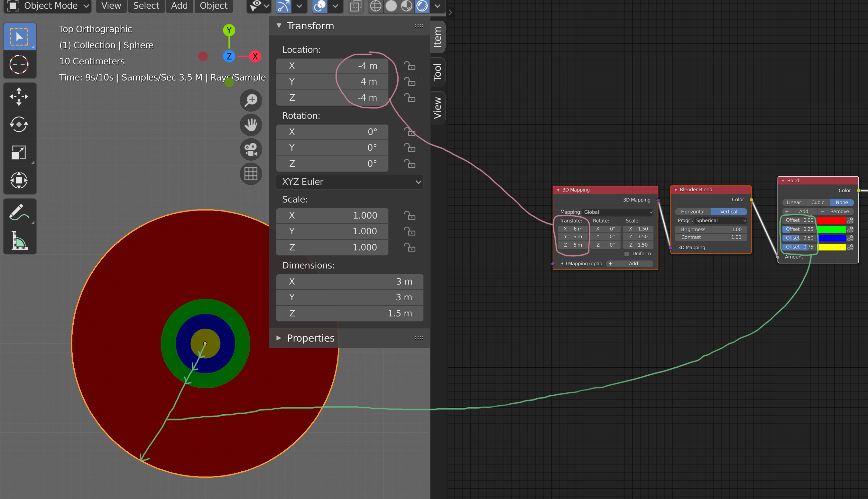Activate the Measure tool

coord(19,240)
